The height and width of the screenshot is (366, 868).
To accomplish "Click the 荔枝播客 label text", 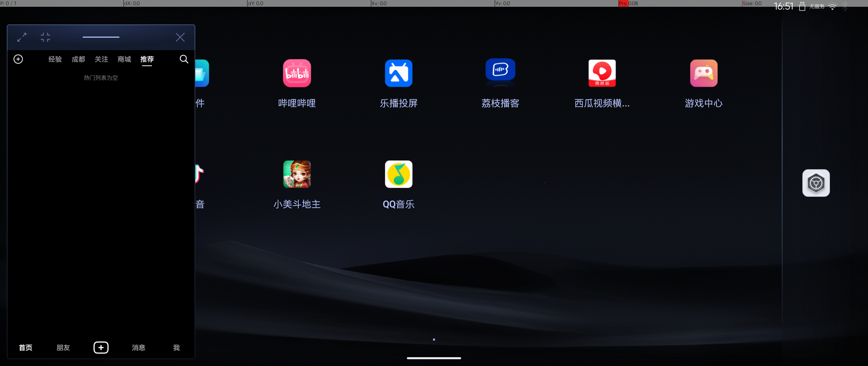I will tap(500, 103).
